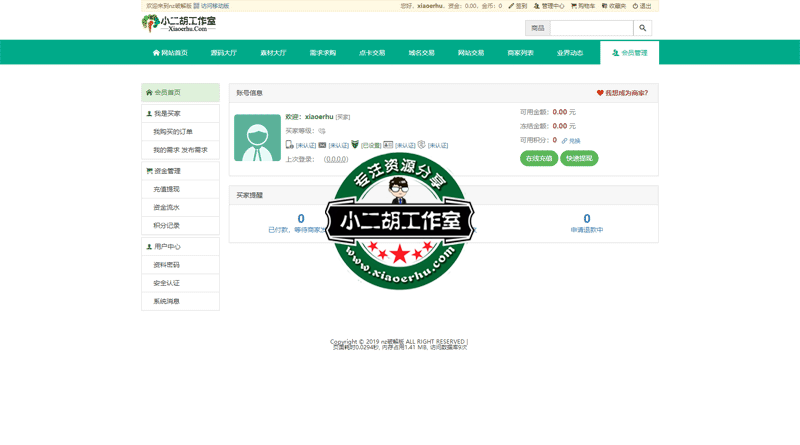This screenshot has height=445, width=800.
Task: Click the user avatar picture
Action: click(257, 138)
